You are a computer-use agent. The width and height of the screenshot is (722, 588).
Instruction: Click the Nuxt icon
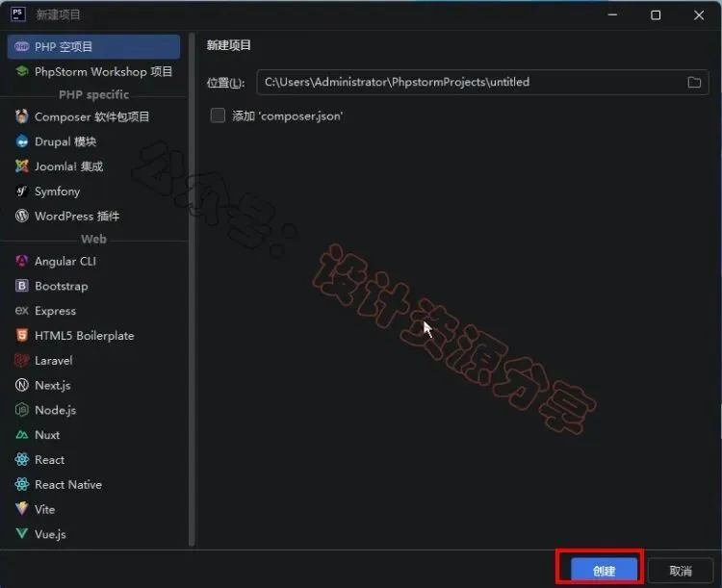tap(21, 435)
